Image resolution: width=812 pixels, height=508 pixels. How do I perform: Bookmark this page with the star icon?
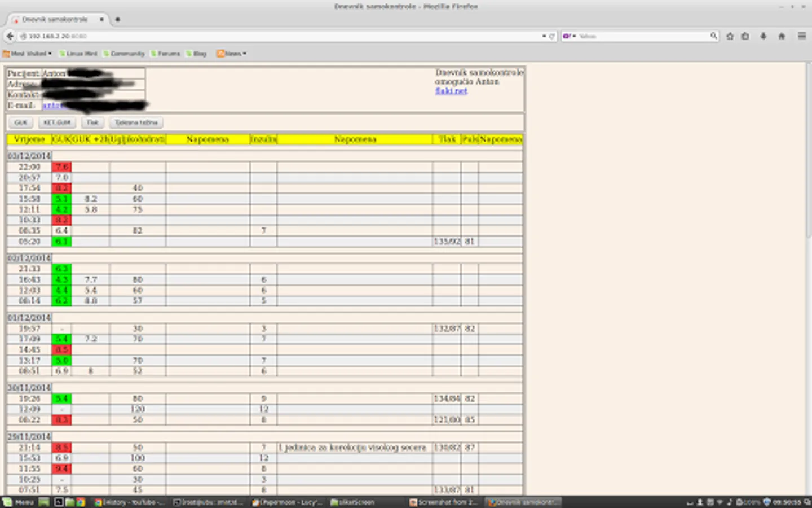(730, 36)
